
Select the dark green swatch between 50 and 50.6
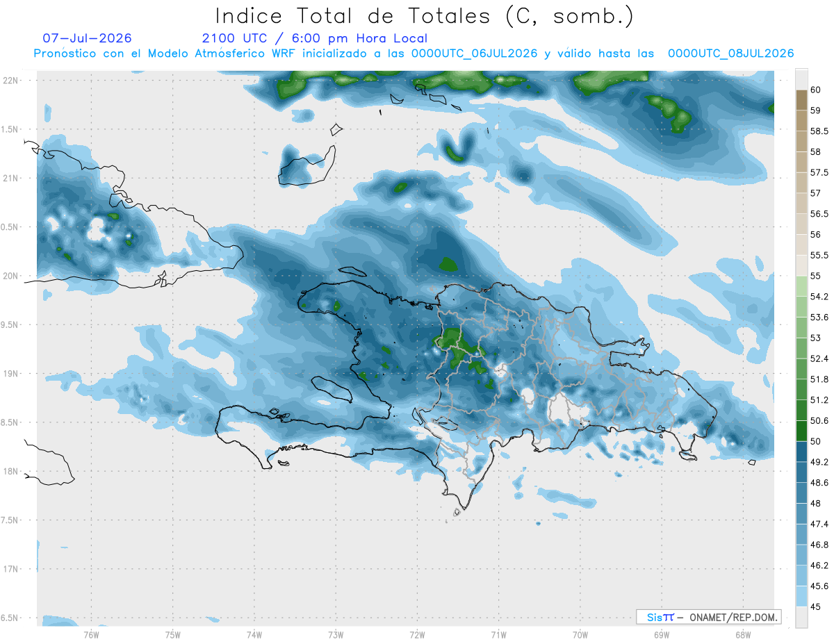801,431
